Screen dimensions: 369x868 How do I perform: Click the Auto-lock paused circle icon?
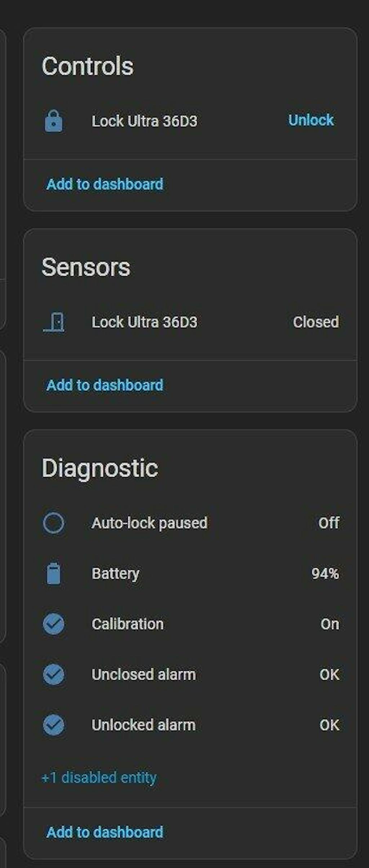point(54,523)
